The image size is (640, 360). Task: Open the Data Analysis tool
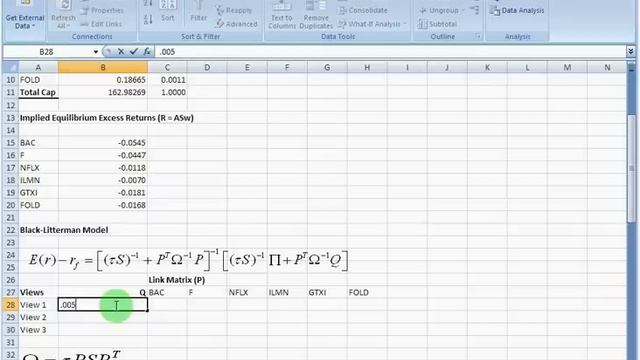point(518,11)
